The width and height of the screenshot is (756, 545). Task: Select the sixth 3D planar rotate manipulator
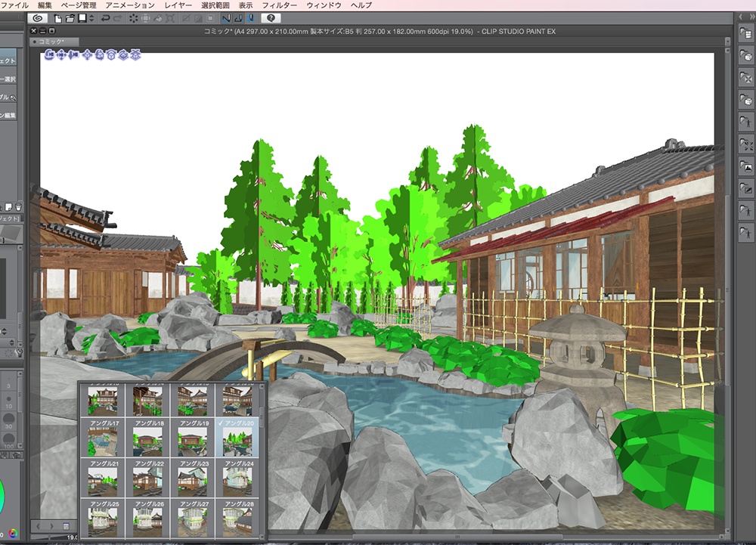coord(111,54)
